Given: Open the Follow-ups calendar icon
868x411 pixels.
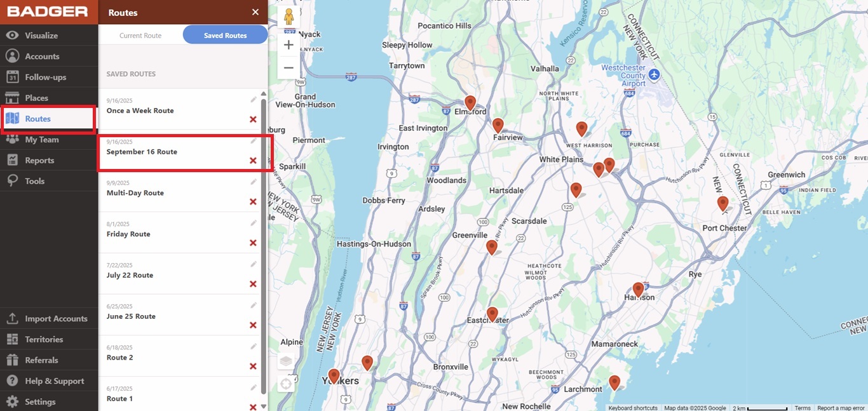Looking at the screenshot, I should 12,77.
